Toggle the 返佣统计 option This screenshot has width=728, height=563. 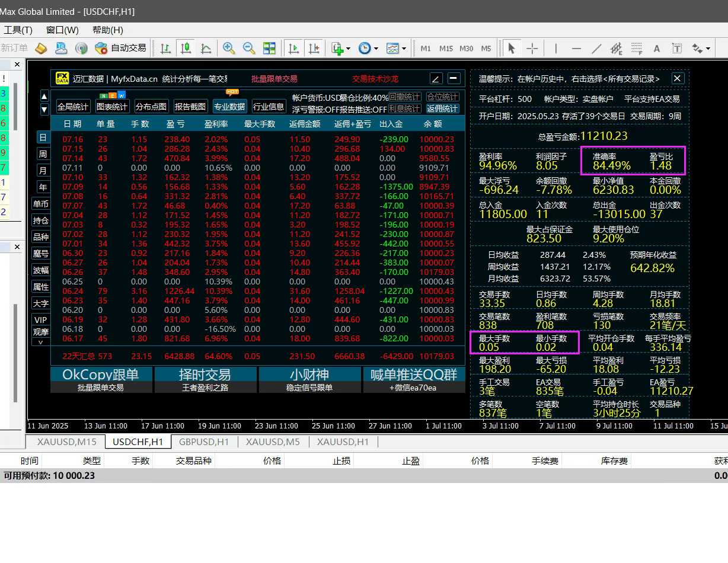443,108
